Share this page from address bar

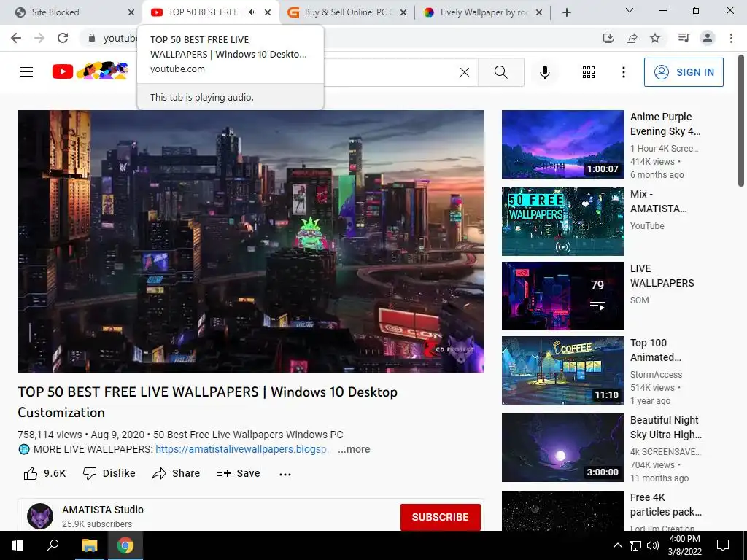(x=632, y=38)
